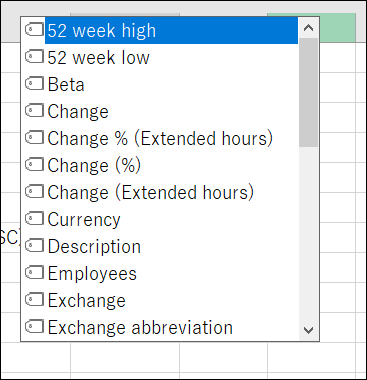Click the tag icon beside Exchange abbreviation
Image resolution: width=367 pixels, height=380 pixels.
(34, 327)
